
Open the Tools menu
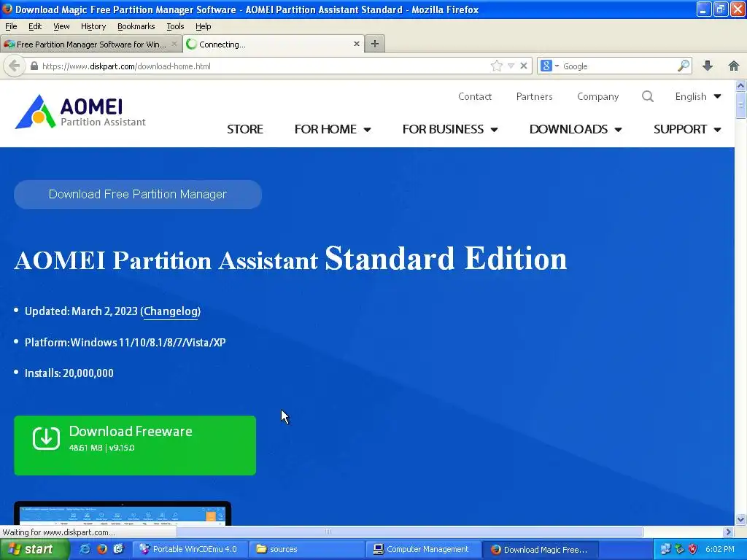[175, 26]
